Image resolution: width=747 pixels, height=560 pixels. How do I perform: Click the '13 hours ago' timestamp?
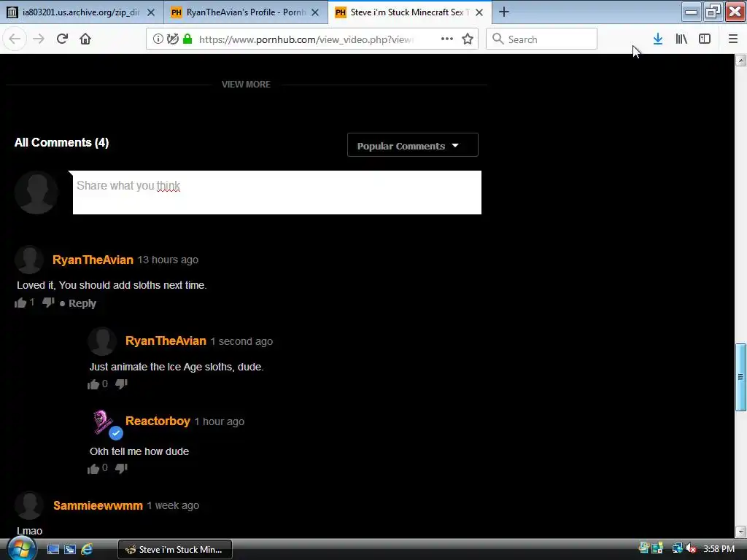coord(168,260)
